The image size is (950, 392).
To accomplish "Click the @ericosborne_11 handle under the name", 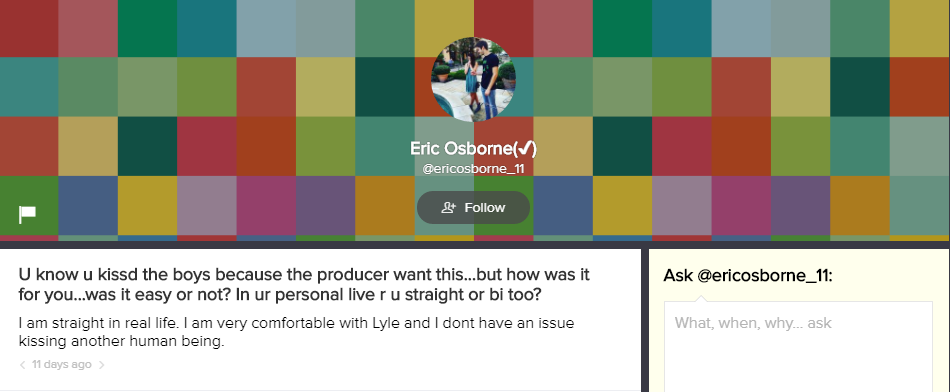I will coord(473,169).
